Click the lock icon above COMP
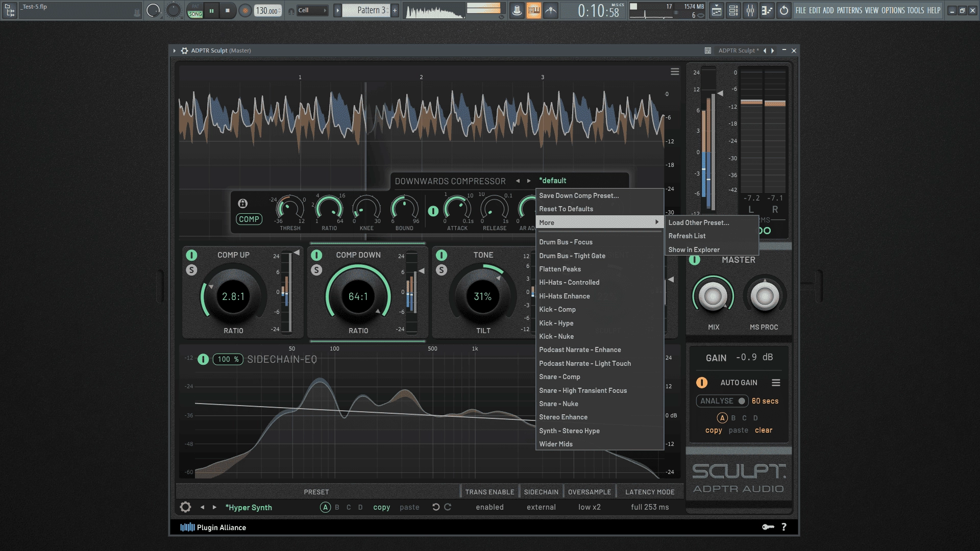980x551 pixels. point(242,204)
